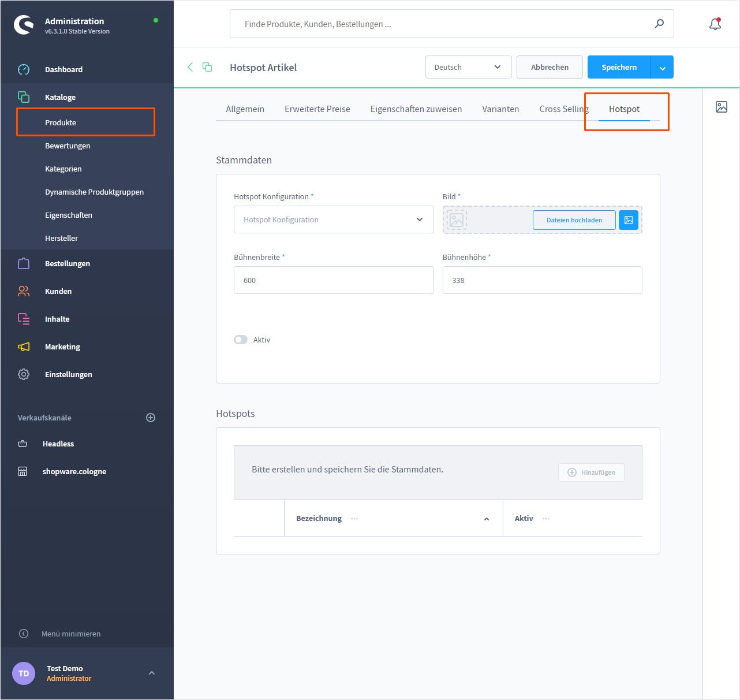Image resolution: width=740 pixels, height=700 pixels.
Task: Click the Menü minimieren arrow icon
Action: click(24, 634)
